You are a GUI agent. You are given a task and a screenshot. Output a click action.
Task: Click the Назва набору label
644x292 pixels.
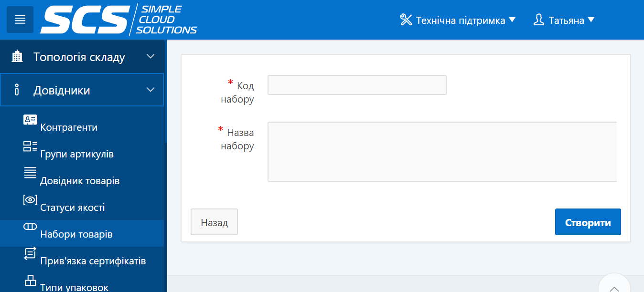(237, 139)
